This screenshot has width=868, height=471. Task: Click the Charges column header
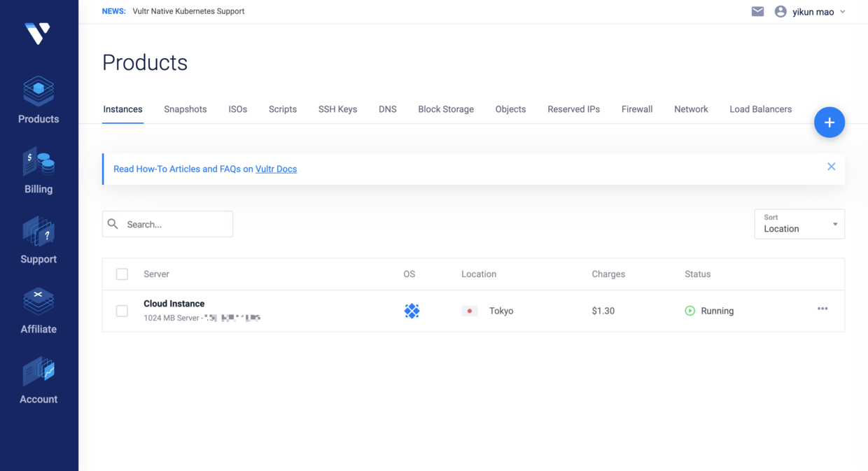(608, 274)
